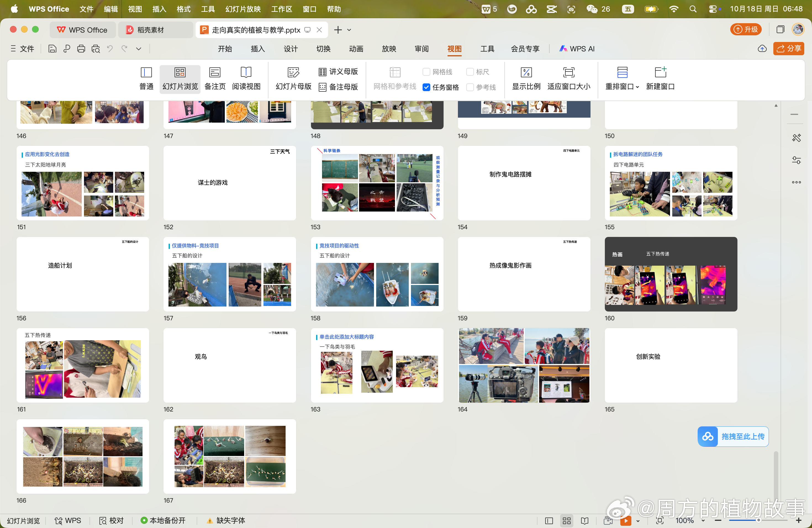This screenshot has width=812, height=528.
Task: Enable the Ruler (标尺) checkbox
Action: tap(470, 72)
